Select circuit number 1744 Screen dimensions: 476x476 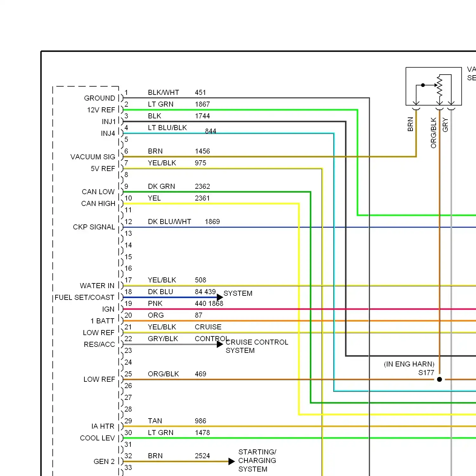[202, 116]
